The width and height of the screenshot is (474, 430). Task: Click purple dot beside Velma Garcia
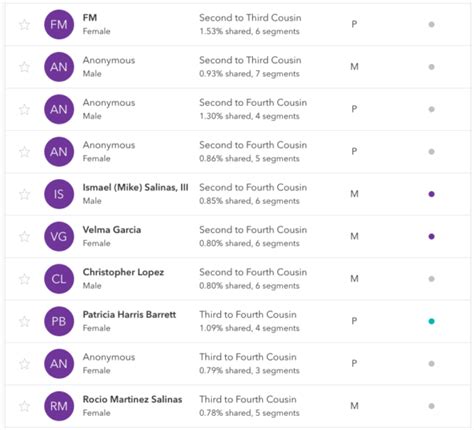(x=431, y=237)
